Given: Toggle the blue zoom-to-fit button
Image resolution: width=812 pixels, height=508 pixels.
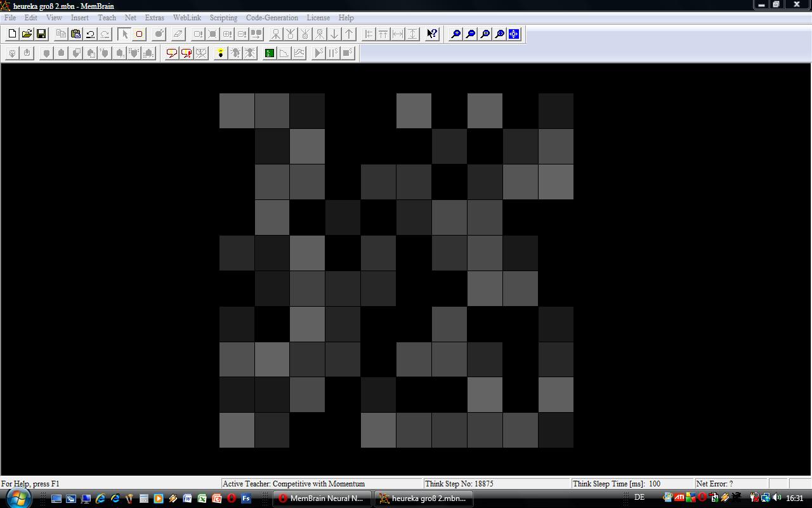Looking at the screenshot, I should pos(514,34).
